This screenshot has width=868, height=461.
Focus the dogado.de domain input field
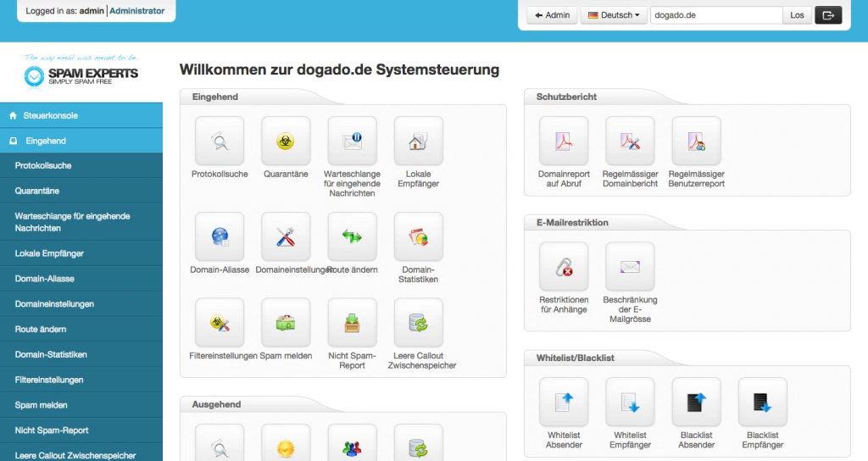point(716,15)
